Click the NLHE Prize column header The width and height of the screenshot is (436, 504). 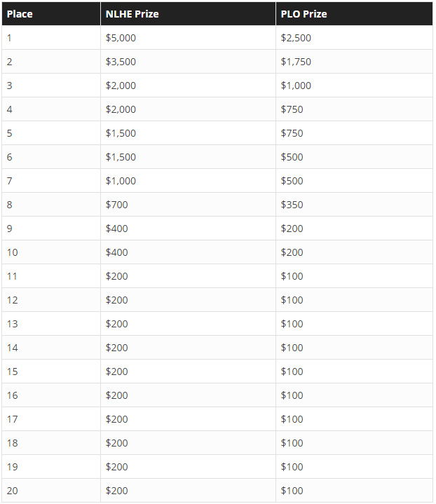132,14
